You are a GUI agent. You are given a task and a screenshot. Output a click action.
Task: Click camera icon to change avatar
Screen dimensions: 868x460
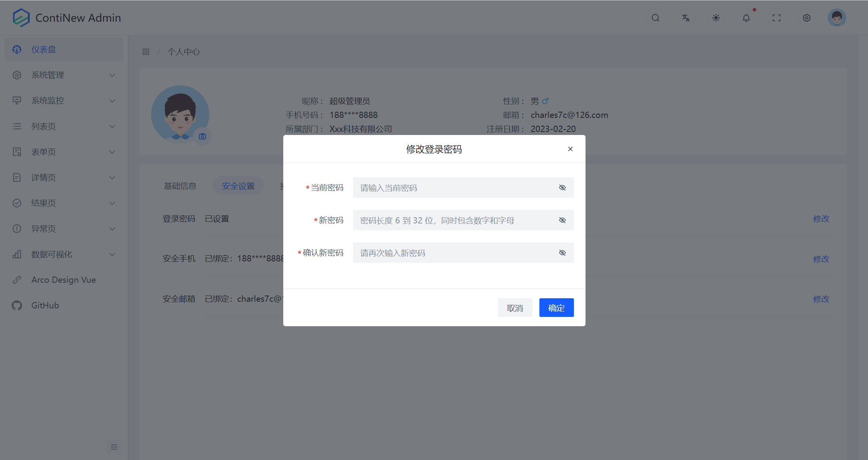coord(202,136)
